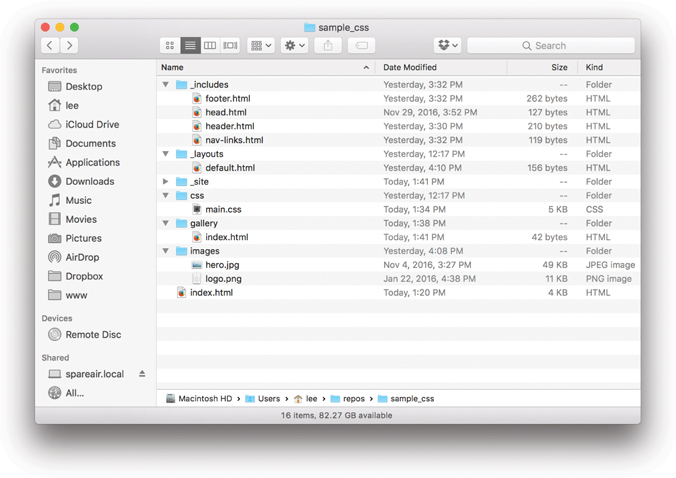
Task: Switch to list view in toolbar
Action: click(x=190, y=45)
